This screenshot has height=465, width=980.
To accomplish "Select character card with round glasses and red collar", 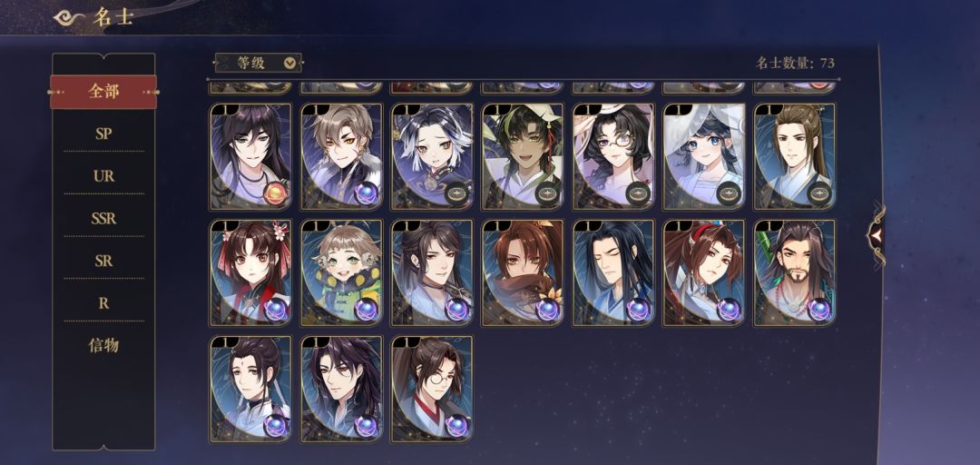I will pos(432,390).
